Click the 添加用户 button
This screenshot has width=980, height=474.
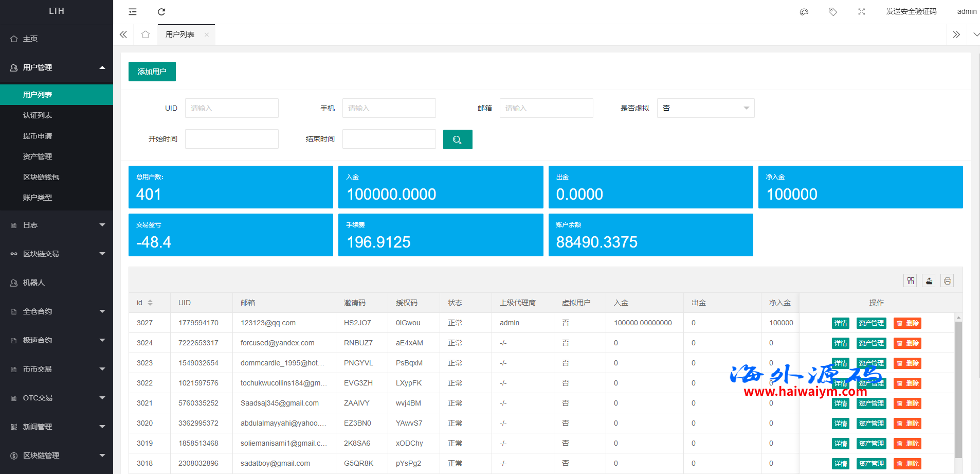pyautogui.click(x=152, y=72)
